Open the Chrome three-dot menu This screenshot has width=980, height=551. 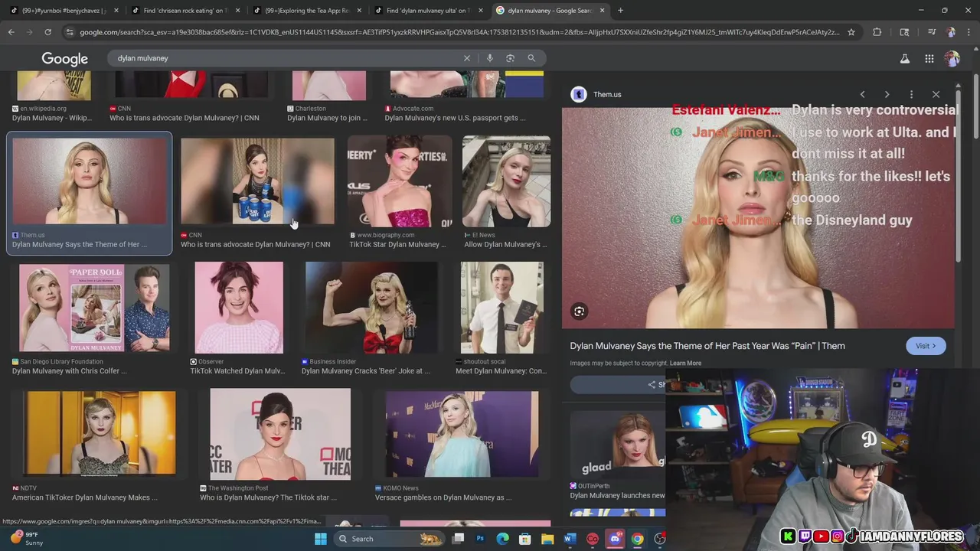tap(969, 32)
